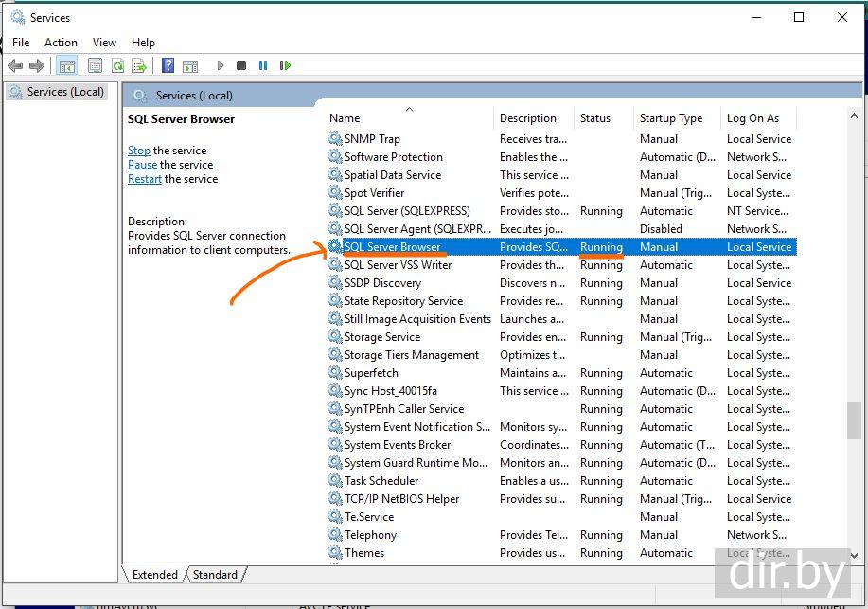The width and height of the screenshot is (868, 609).
Task: Click the Restart the service link
Action: tap(145, 179)
